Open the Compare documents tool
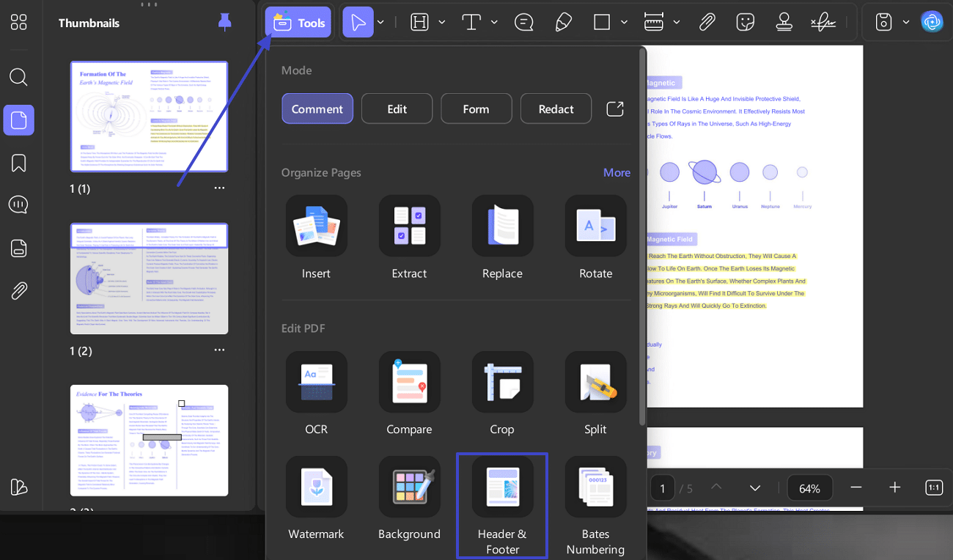Image resolution: width=953 pixels, height=560 pixels. point(409,382)
